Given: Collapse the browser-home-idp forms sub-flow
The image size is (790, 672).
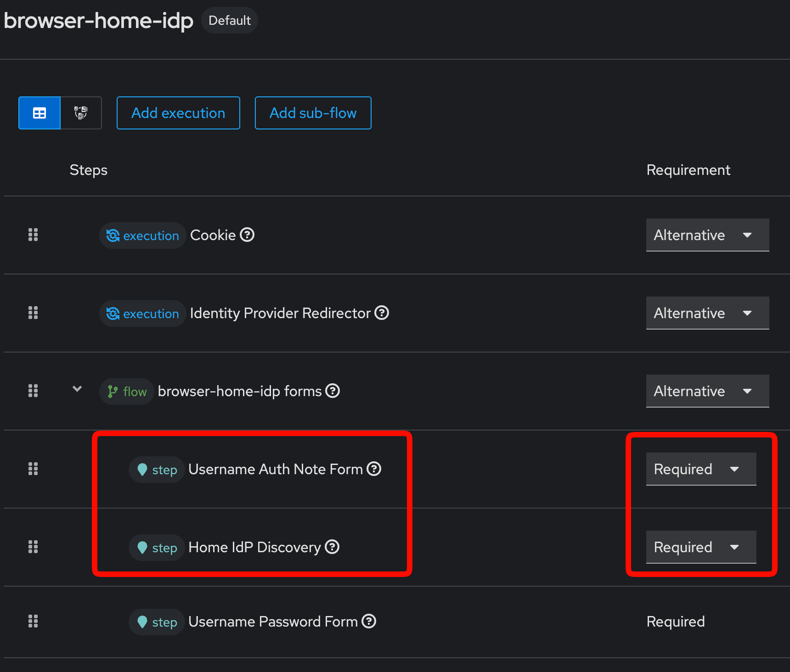Looking at the screenshot, I should tap(77, 389).
